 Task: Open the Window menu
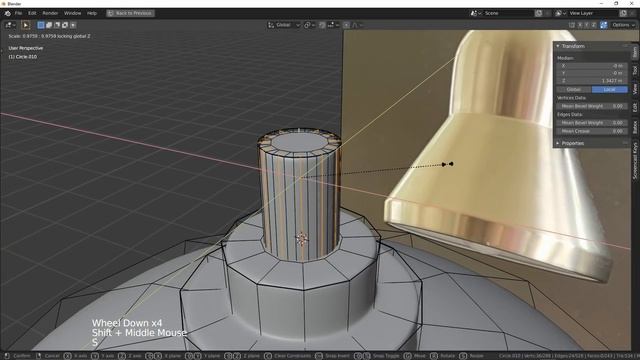[x=72, y=13]
